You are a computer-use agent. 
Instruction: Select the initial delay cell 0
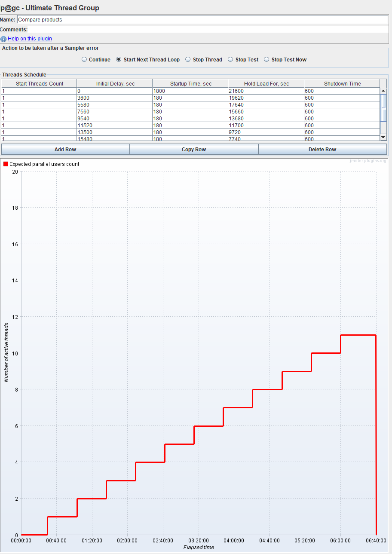pos(115,91)
